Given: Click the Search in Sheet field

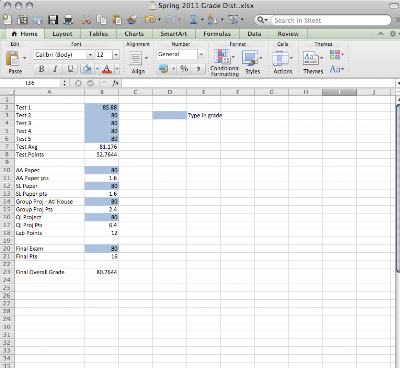Looking at the screenshot, I should [330, 20].
